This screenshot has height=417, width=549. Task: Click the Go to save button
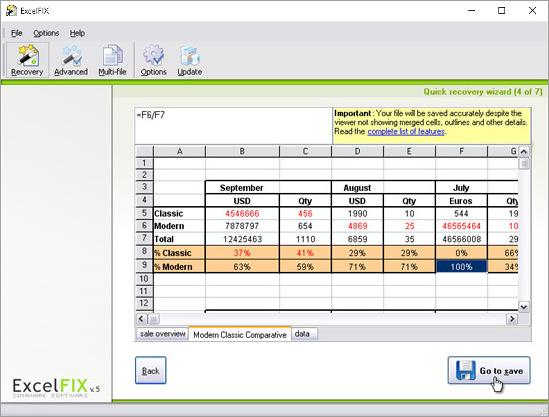pos(489,370)
